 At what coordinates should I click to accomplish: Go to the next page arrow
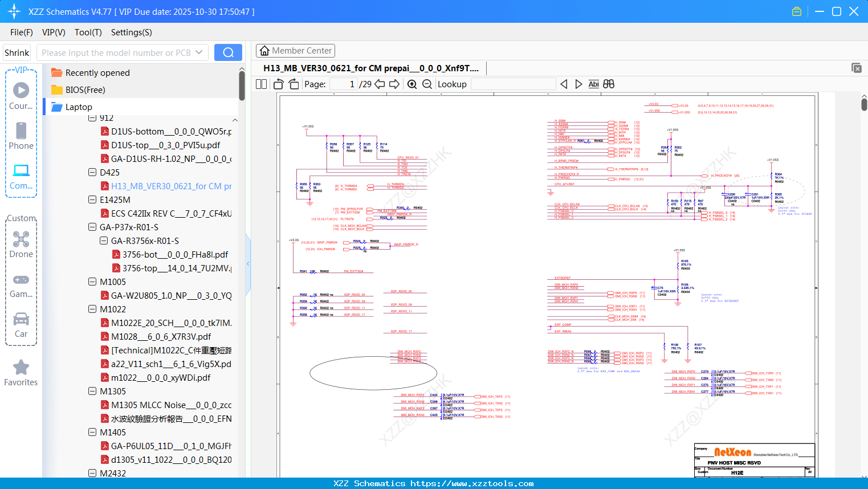coord(394,84)
